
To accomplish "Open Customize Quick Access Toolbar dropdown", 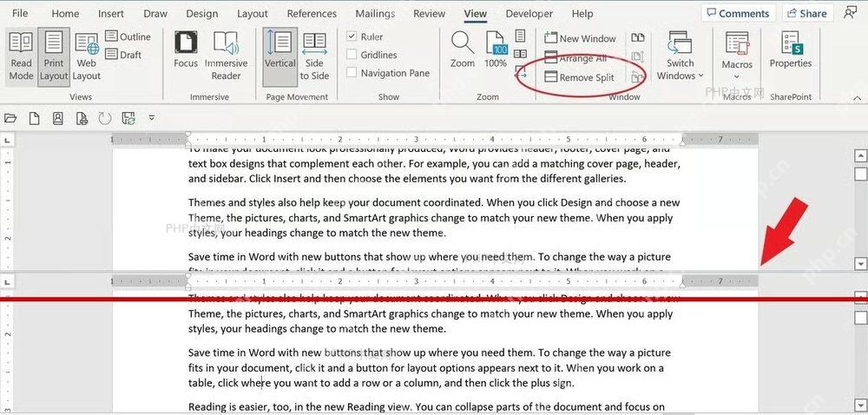I will click(x=152, y=118).
